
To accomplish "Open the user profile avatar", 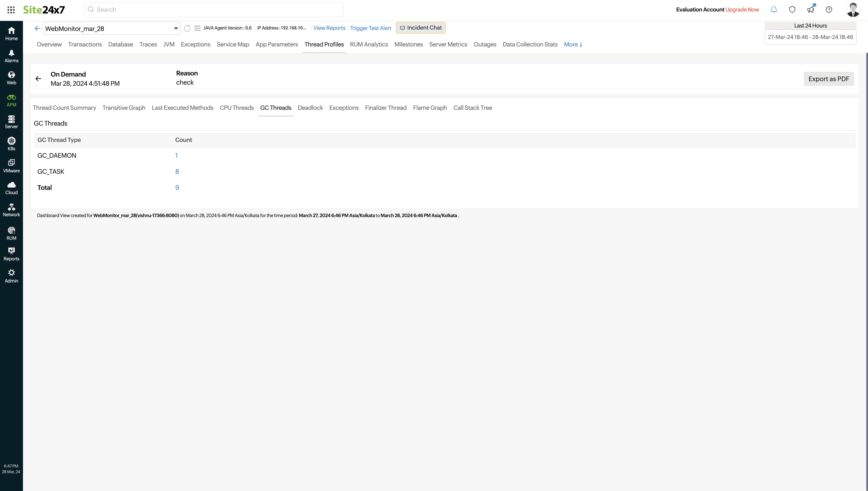I will tap(853, 10).
